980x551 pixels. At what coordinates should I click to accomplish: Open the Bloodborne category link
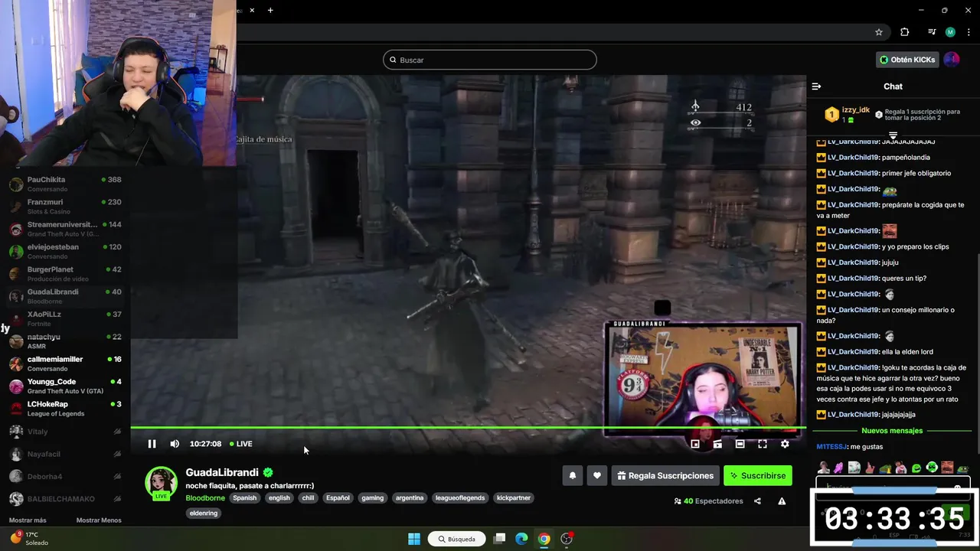tap(205, 497)
